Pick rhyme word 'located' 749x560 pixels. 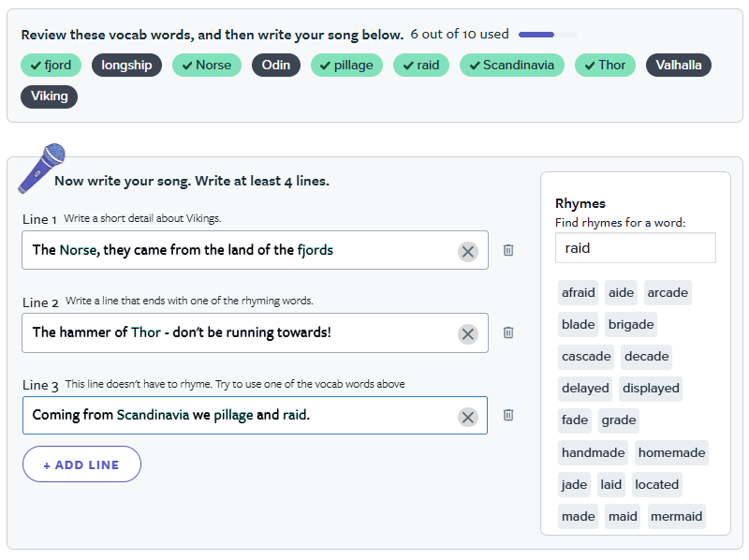[657, 484]
